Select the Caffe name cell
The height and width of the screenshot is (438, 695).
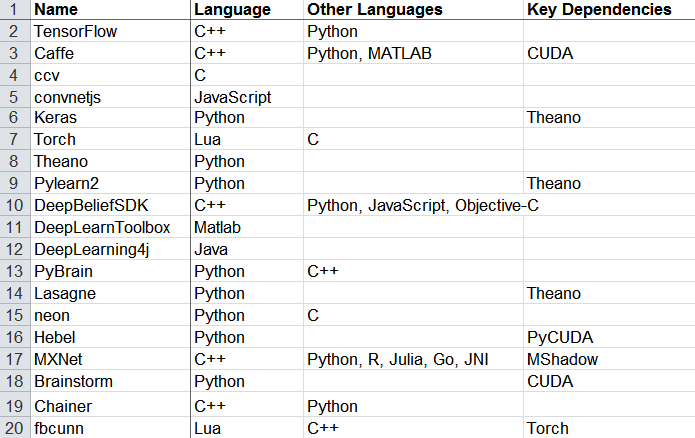coord(110,53)
